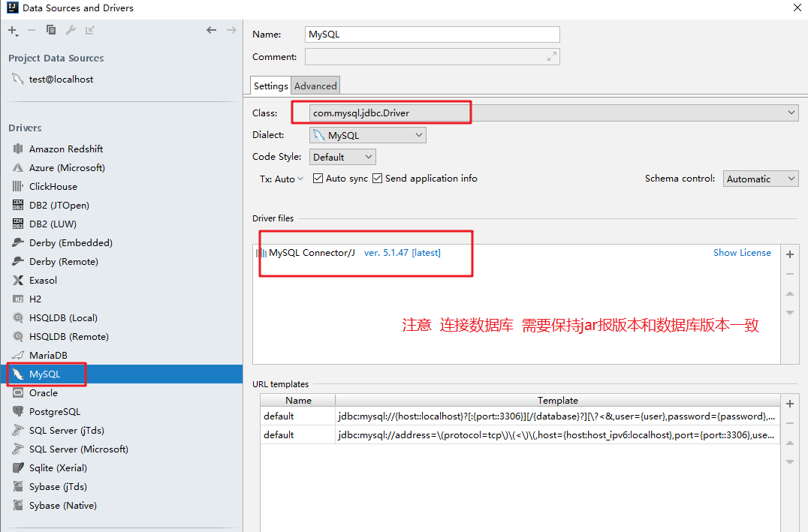808x532 pixels.
Task: Remove driver file minus button
Action: pyautogui.click(x=789, y=274)
